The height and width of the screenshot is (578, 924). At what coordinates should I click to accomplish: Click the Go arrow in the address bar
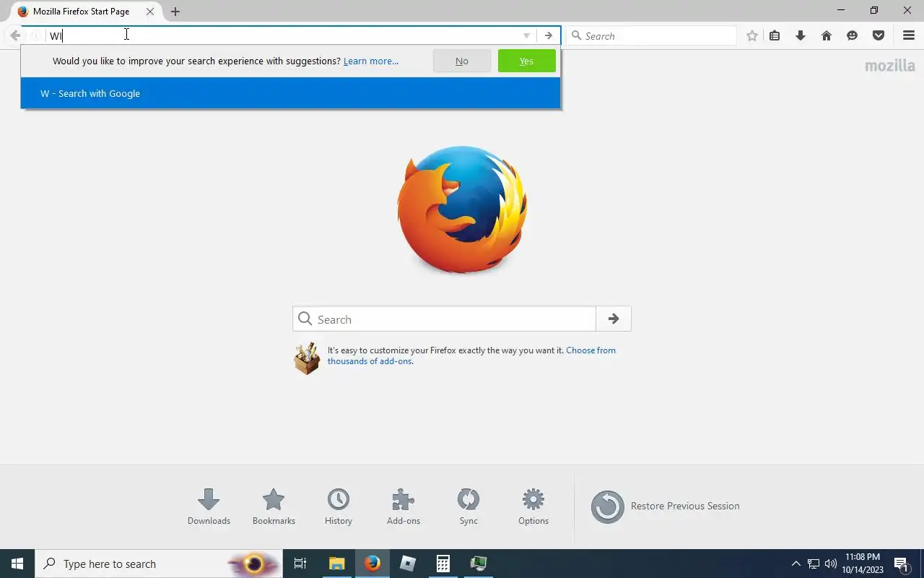(549, 35)
